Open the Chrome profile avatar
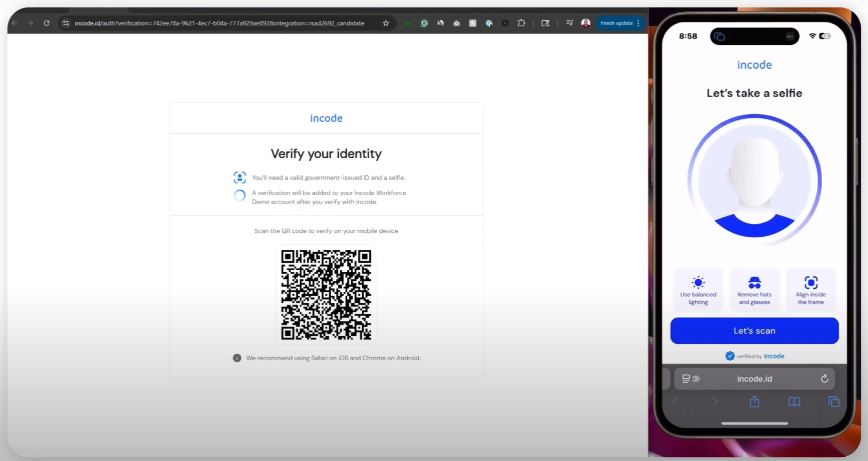The width and height of the screenshot is (868, 461). tap(585, 23)
